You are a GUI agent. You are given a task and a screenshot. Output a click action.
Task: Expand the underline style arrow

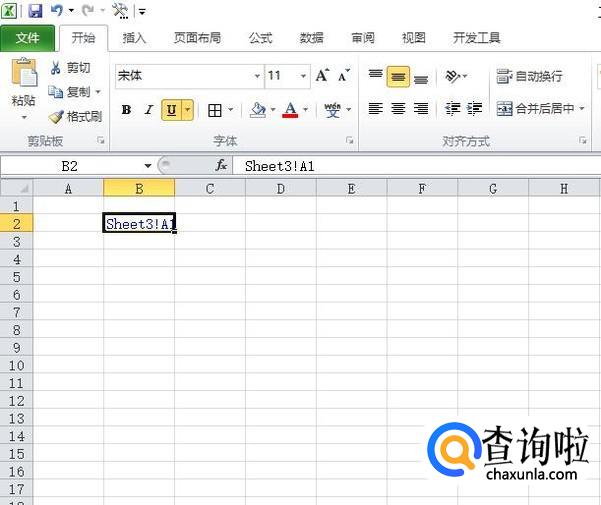point(187,110)
